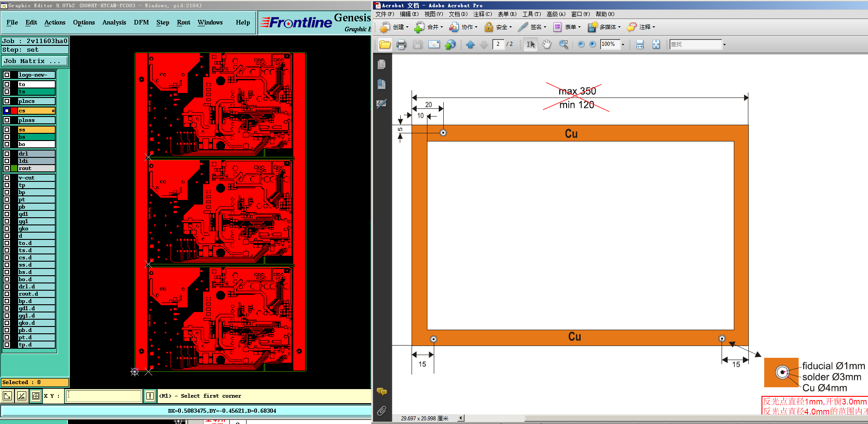Click the diagonal arrow coordinate mode icon
Viewport: 868px width, 424px height.
click(7, 396)
